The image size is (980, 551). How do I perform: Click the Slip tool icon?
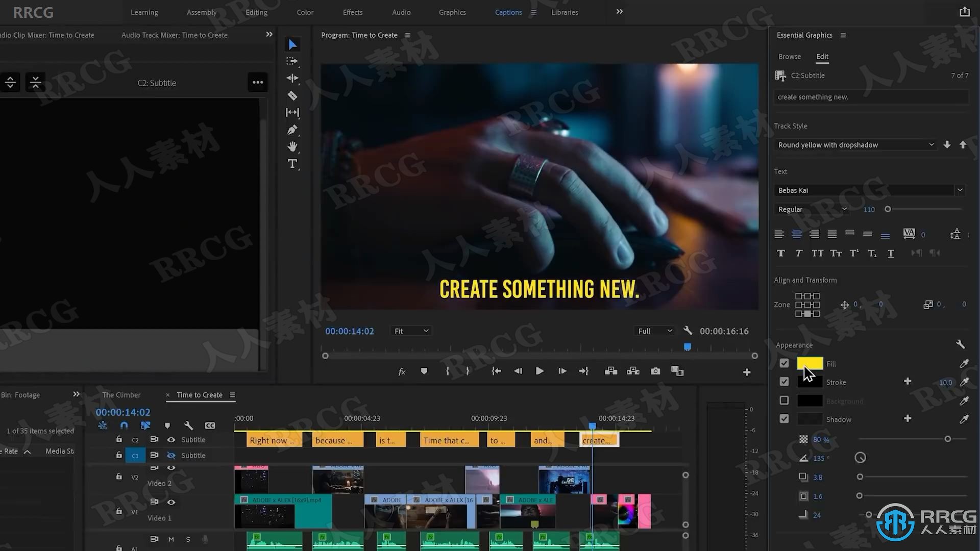coord(293,112)
